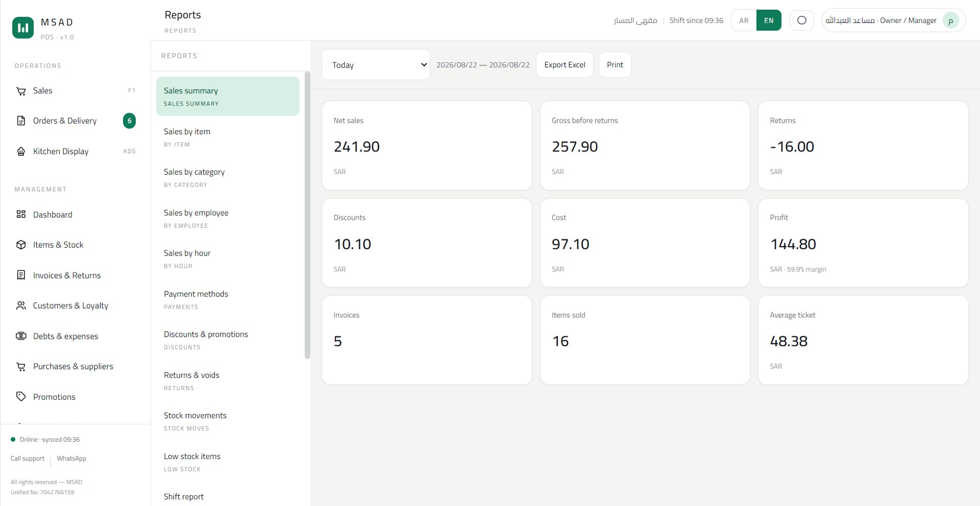Open the Payment methods report
The width and height of the screenshot is (980, 506).
228,299
